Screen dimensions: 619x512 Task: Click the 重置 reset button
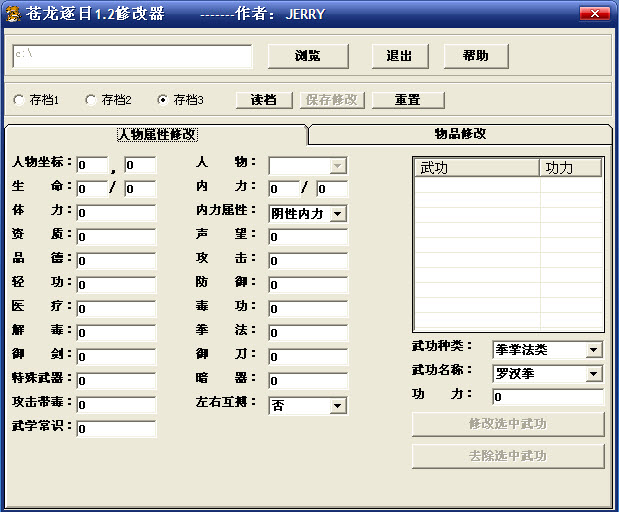(x=408, y=100)
